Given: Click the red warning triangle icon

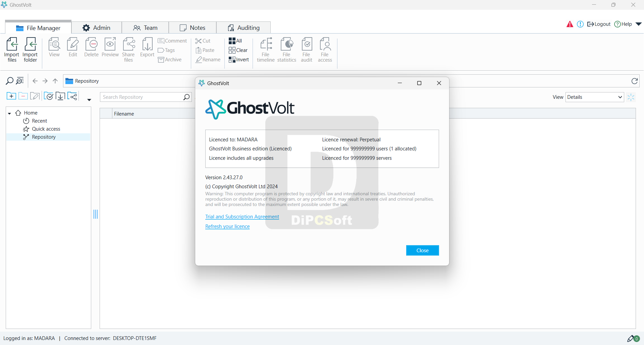Looking at the screenshot, I should click(570, 24).
